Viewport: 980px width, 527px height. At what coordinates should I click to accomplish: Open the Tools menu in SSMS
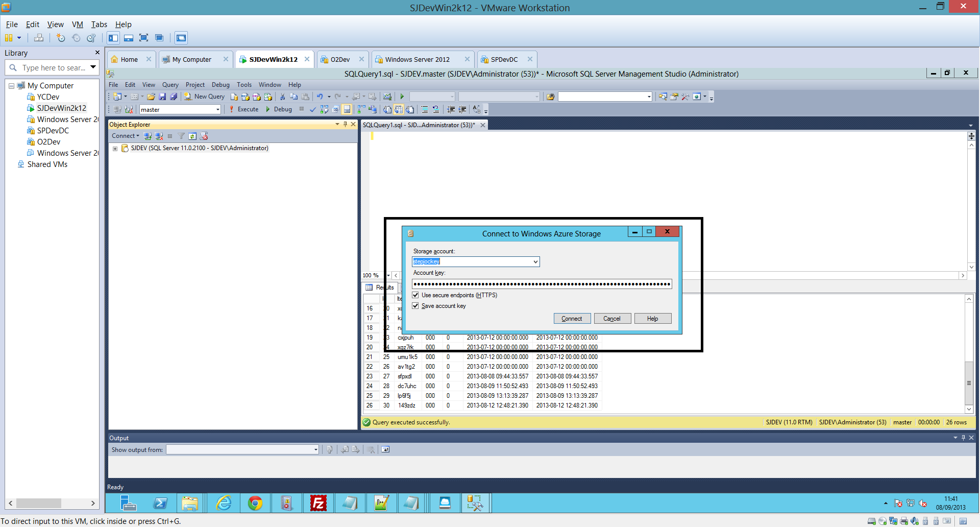pos(244,85)
